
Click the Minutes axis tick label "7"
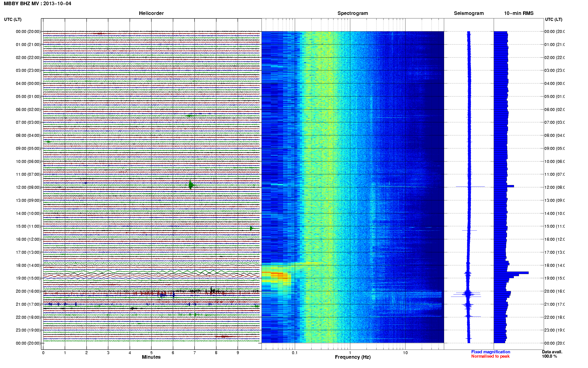pyautogui.click(x=195, y=353)
